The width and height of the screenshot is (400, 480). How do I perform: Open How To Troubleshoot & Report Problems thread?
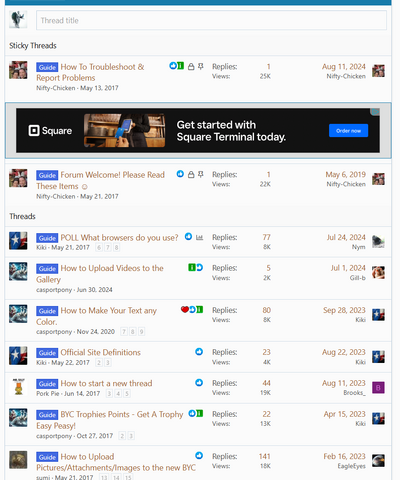coord(90,72)
